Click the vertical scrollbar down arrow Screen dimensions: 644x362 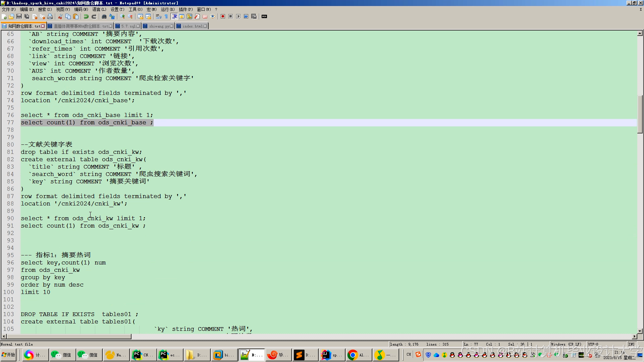tap(640, 331)
